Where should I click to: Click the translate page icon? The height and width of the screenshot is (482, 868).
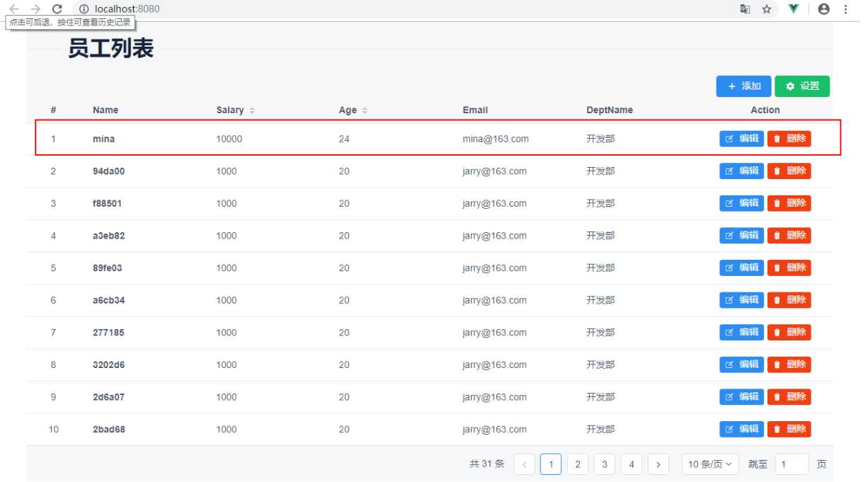(x=746, y=9)
